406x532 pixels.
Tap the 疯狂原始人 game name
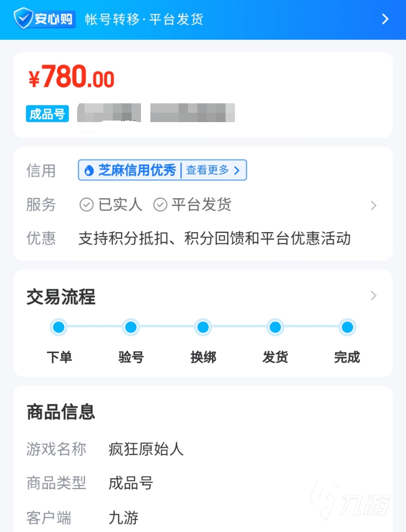point(146,449)
